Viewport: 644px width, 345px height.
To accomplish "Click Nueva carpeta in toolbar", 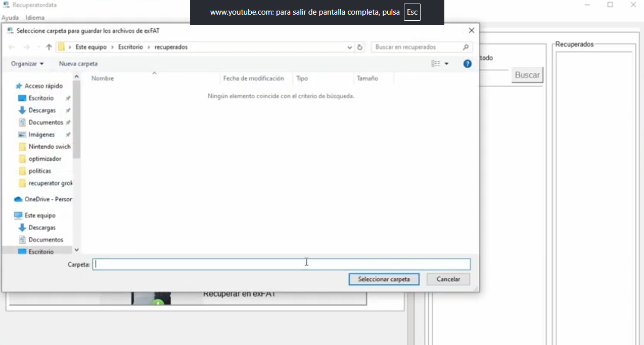I will [x=78, y=64].
